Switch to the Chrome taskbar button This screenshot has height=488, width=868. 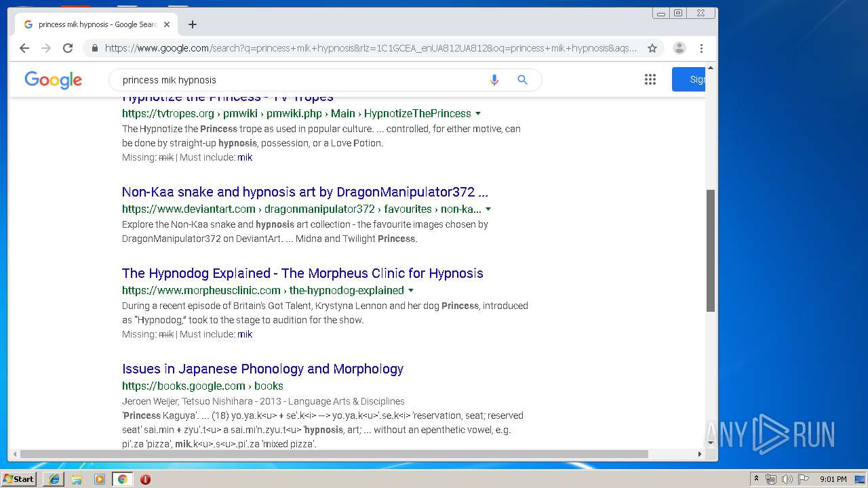[122, 479]
